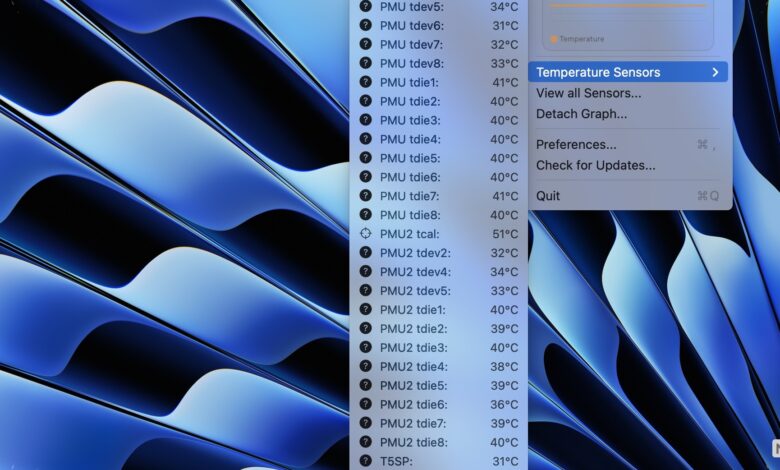
Task: Select the PMU2 tcal sensor label
Action: pyautogui.click(x=409, y=234)
